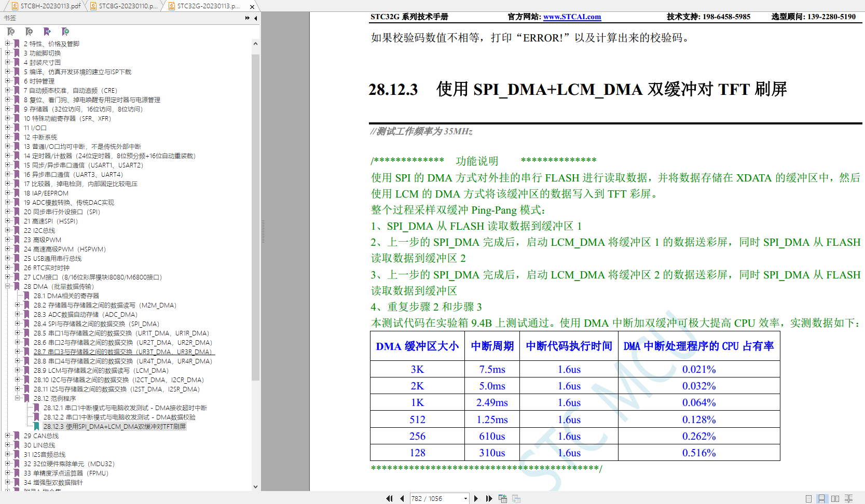Click table cell 310us
Viewport: 865px width, 504px height.
tap(492, 453)
